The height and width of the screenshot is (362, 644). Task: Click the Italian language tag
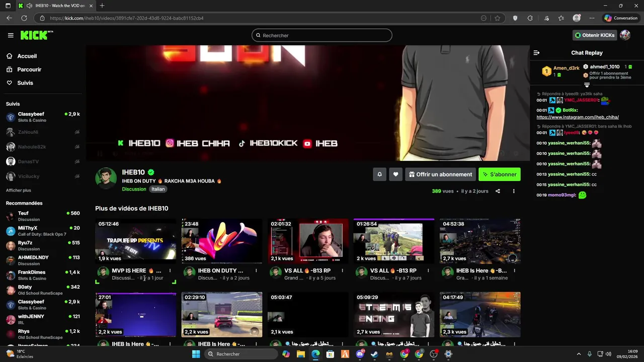coord(158,189)
